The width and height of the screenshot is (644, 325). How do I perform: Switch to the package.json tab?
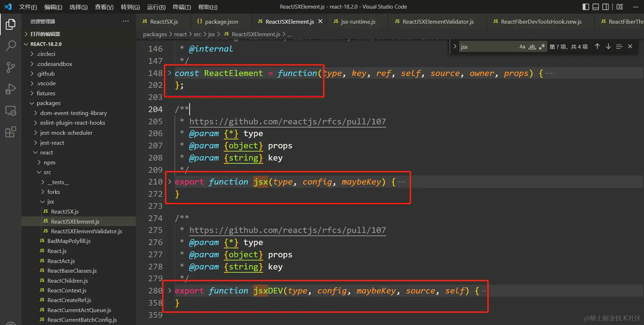221,21
